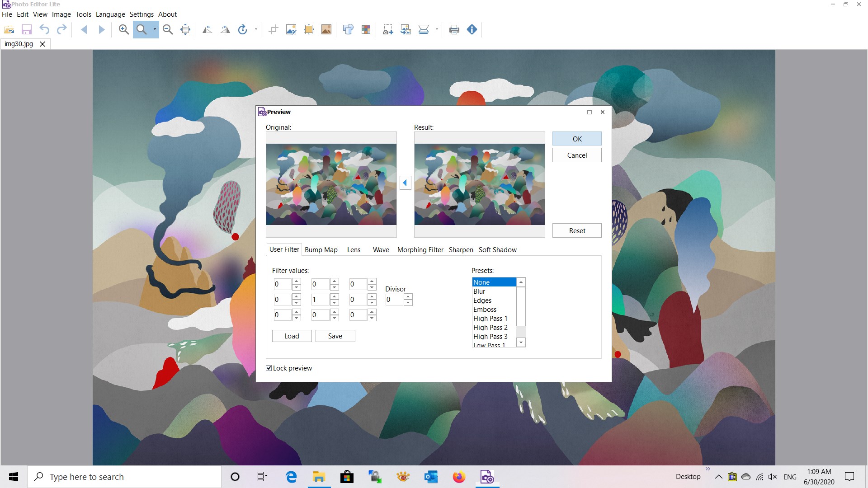
Task: Open the Morphing Filter tab
Action: tap(420, 250)
